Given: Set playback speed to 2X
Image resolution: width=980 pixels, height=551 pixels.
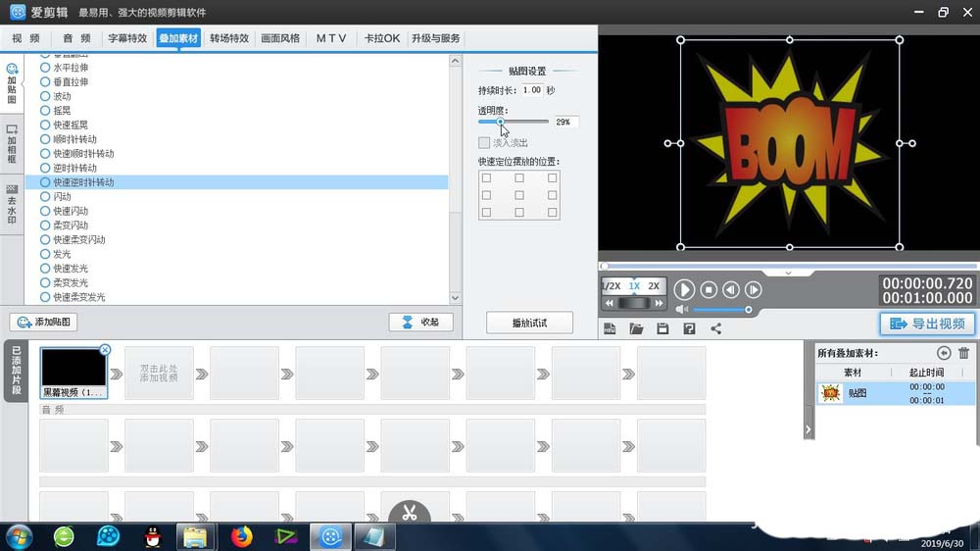Looking at the screenshot, I should [x=654, y=286].
